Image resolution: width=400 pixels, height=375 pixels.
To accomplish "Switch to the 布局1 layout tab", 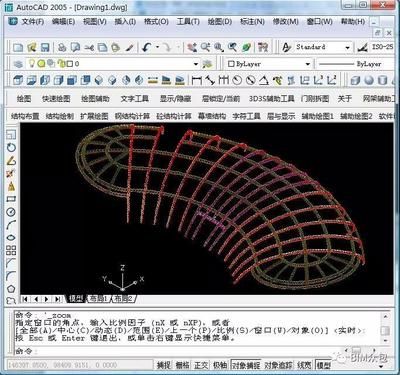I will click(98, 299).
